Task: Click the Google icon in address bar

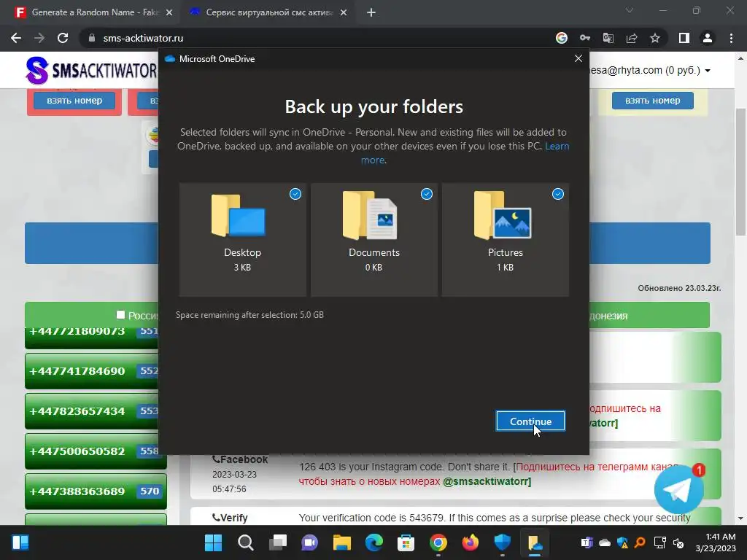Action: pyautogui.click(x=562, y=38)
